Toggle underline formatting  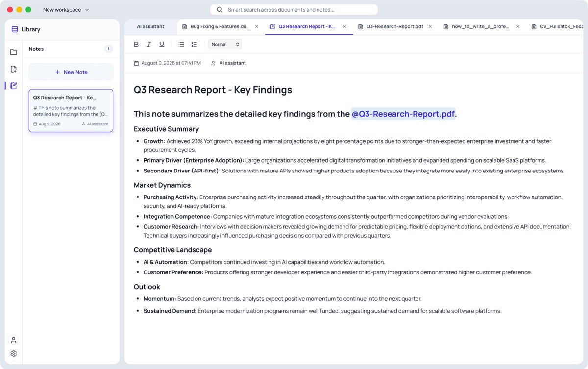[162, 44]
